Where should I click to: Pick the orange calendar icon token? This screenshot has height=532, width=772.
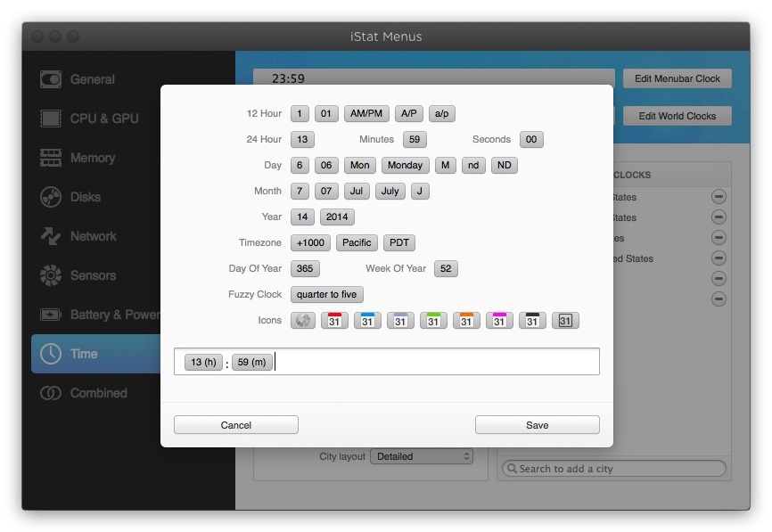[466, 321]
